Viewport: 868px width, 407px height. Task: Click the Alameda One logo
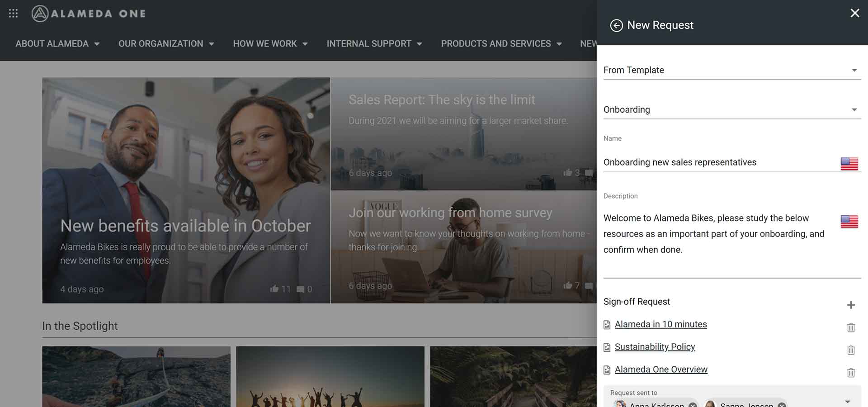[x=89, y=14]
